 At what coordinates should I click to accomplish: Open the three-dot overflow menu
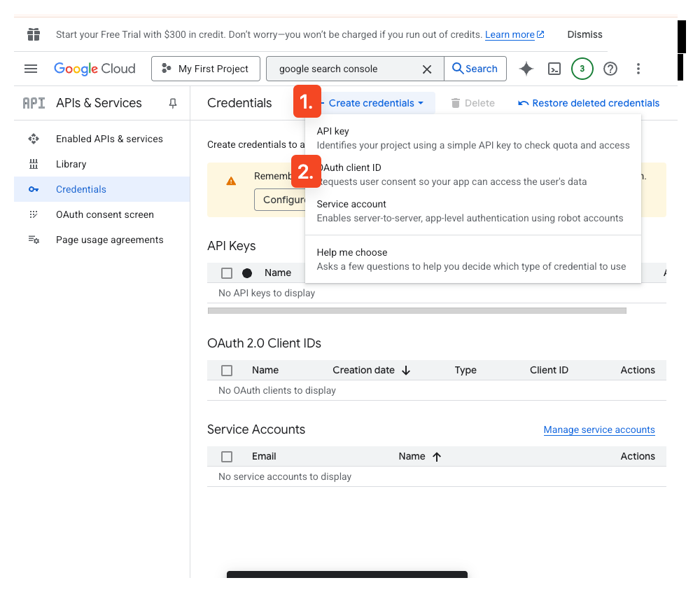click(x=638, y=69)
